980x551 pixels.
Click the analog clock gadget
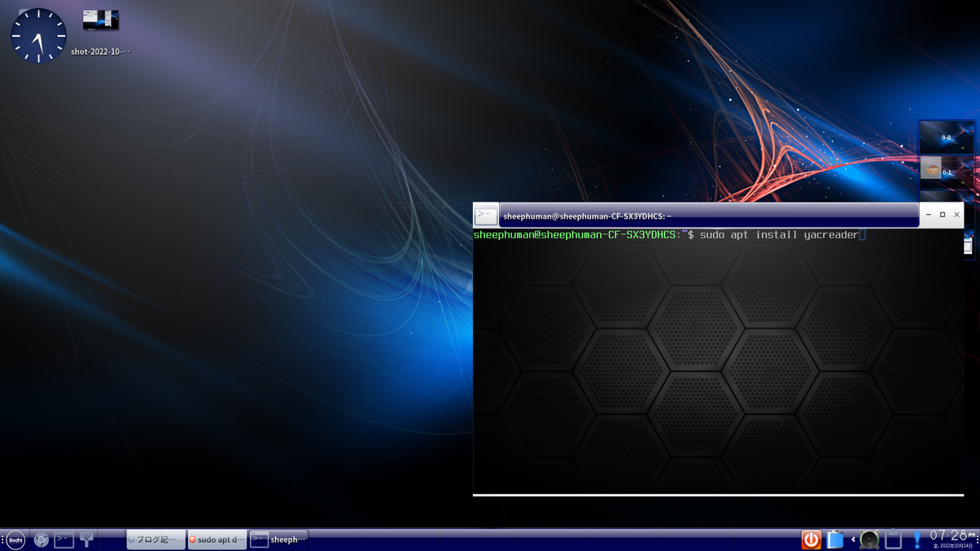pyautogui.click(x=38, y=36)
